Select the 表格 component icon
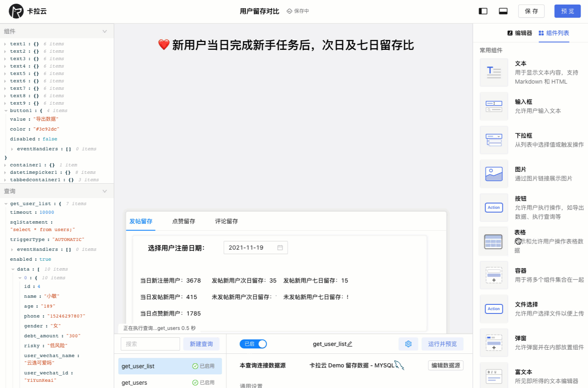The height and width of the screenshot is (388, 588). (494, 241)
